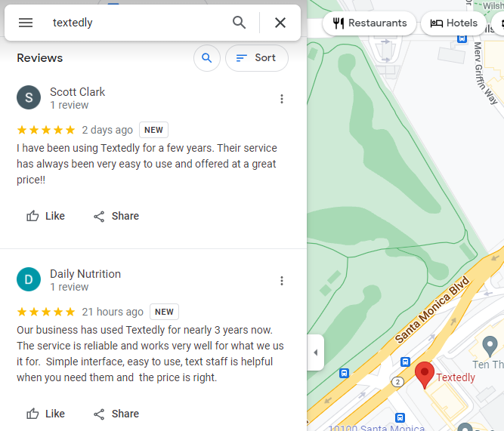Open Scott Clark's profile avatar
The image size is (504, 431).
coord(29,97)
